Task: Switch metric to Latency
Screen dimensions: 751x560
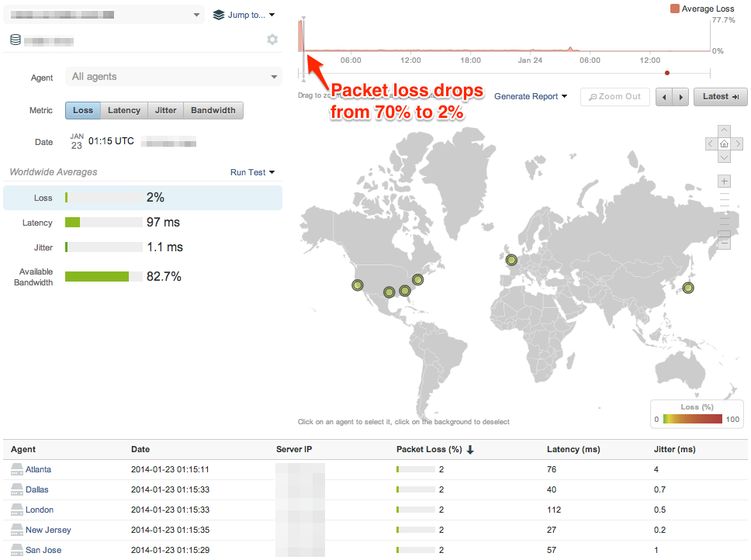Action: pyautogui.click(x=123, y=110)
